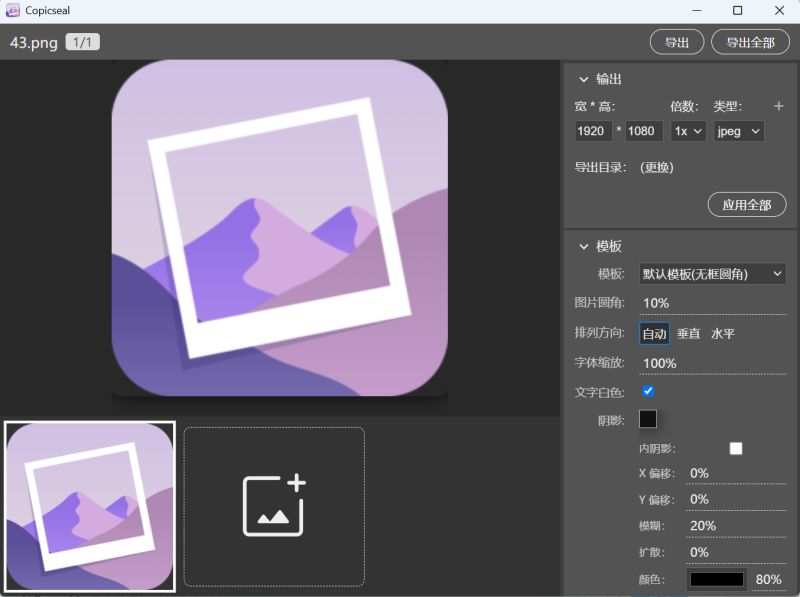Click the Copicseal app icon in title bar

(12, 10)
